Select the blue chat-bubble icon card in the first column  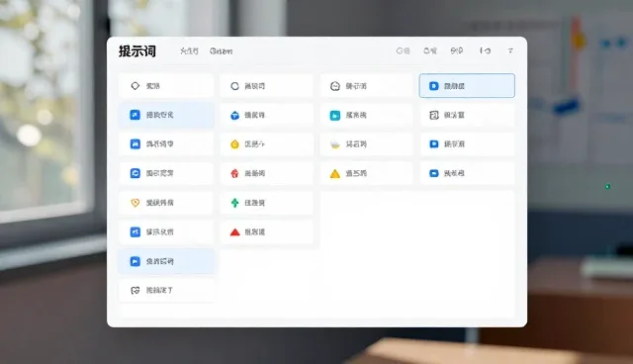coord(166,173)
